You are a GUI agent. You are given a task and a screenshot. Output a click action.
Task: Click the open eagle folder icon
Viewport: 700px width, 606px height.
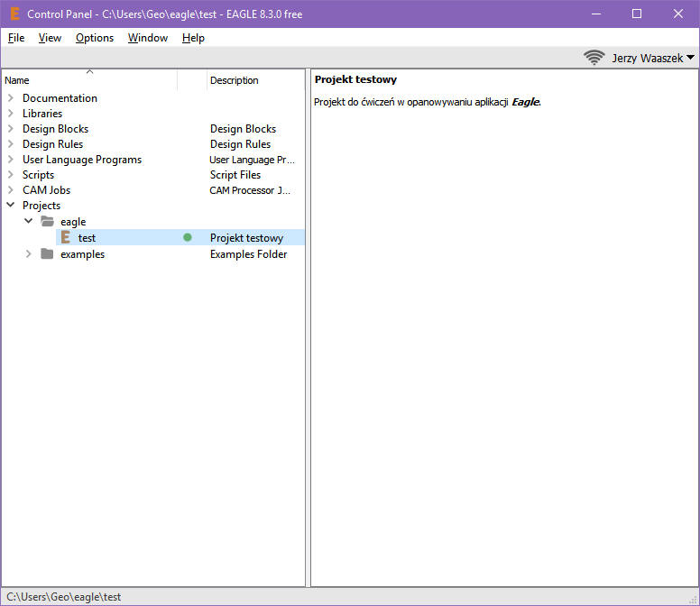47,222
